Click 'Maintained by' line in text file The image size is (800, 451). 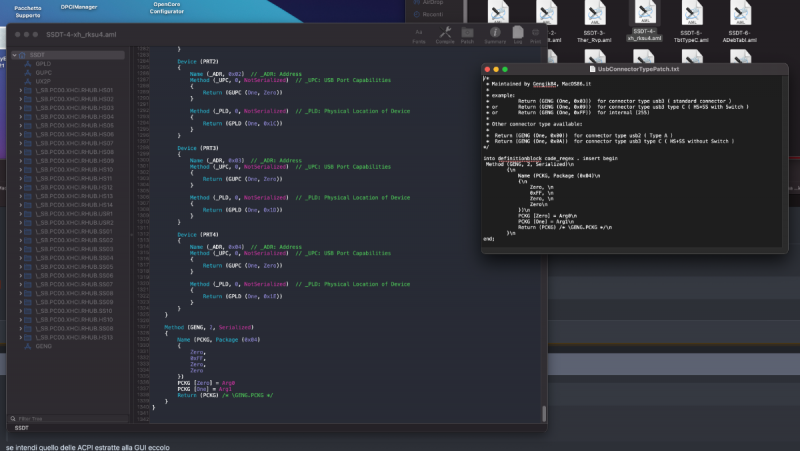coord(541,84)
